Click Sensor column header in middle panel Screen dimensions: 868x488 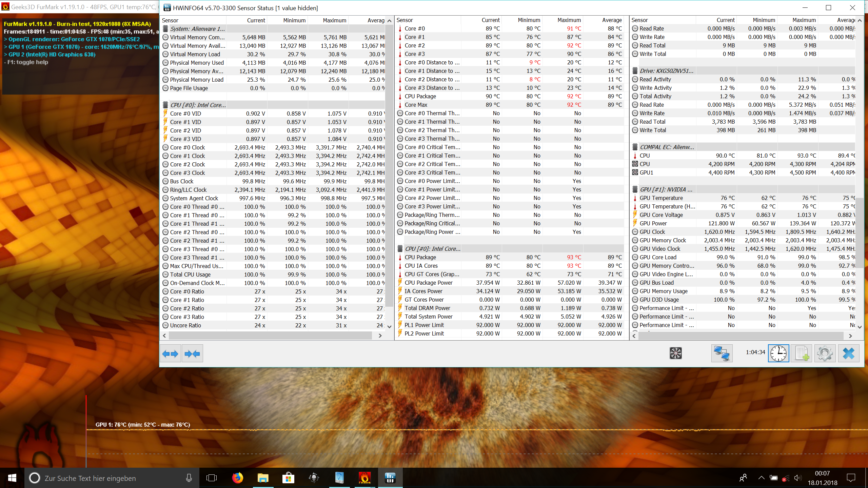(428, 20)
